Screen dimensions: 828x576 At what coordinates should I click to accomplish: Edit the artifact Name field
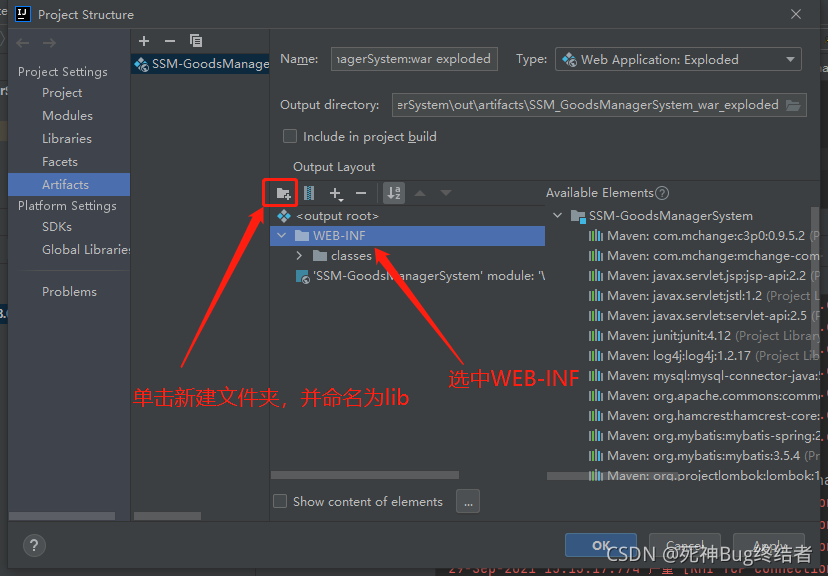(415, 59)
